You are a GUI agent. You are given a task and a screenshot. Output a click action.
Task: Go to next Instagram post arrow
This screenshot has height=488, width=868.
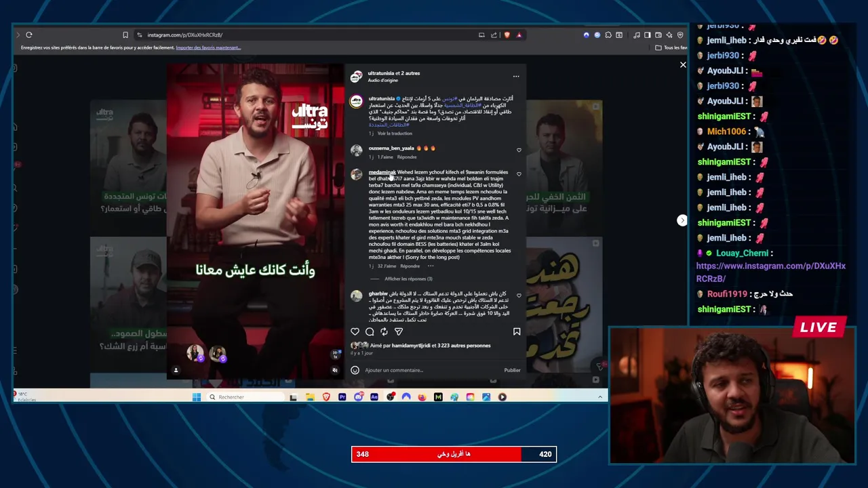682,220
